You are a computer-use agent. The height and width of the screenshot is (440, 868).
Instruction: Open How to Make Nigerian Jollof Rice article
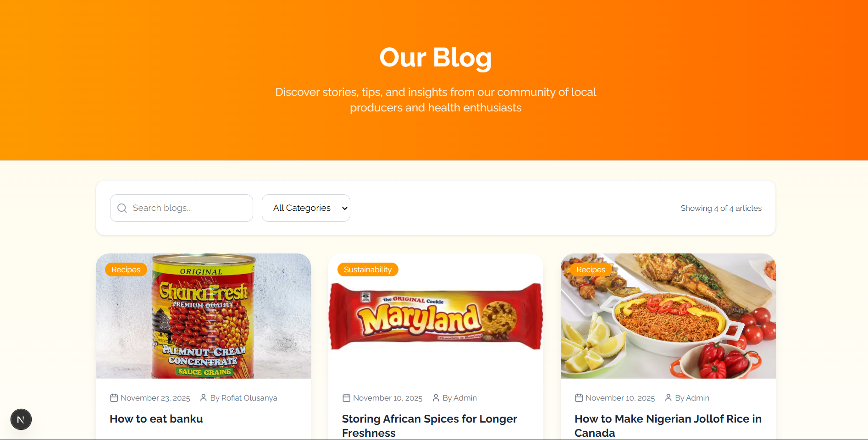(x=668, y=426)
